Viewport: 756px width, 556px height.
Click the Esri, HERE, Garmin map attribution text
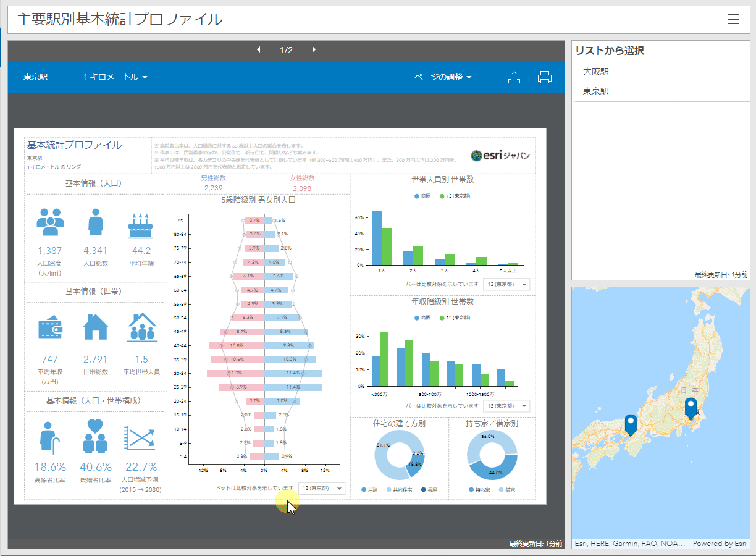pos(629,544)
